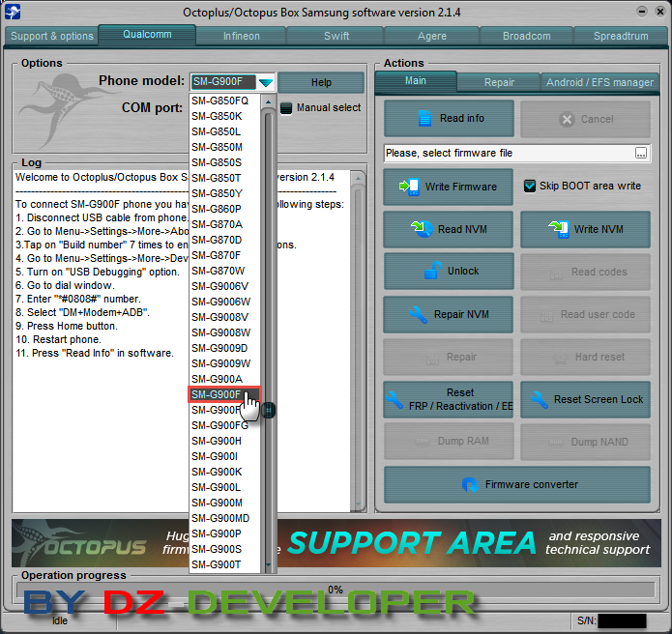The height and width of the screenshot is (634, 672).
Task: Click the Cancel X icon
Action: 567,119
